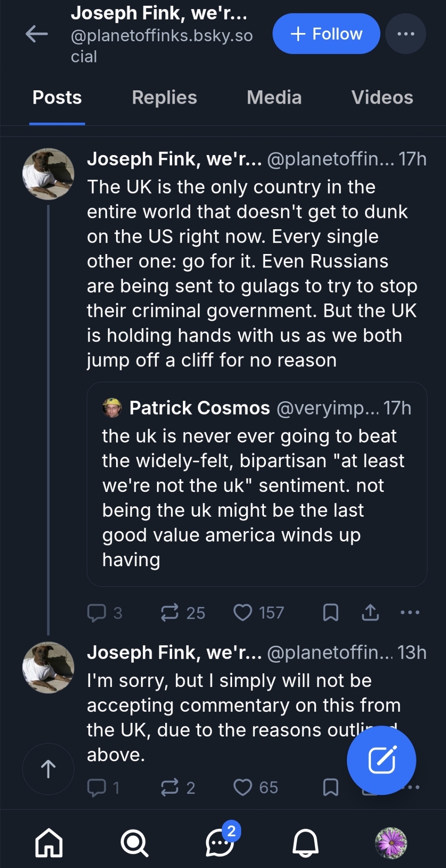The width and height of the screenshot is (446, 868).
Task: Open the three-dot profile options menu
Action: coord(405,34)
